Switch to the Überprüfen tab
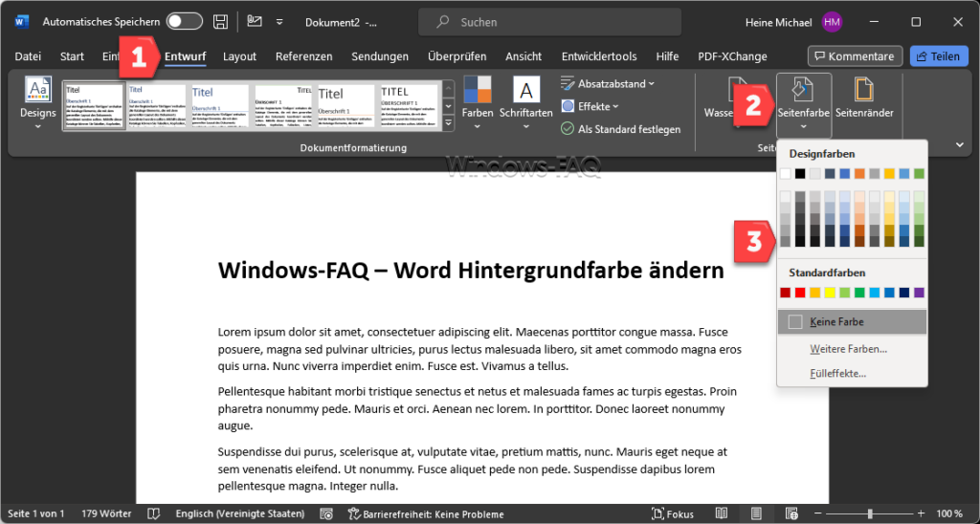980x524 pixels. pos(457,56)
